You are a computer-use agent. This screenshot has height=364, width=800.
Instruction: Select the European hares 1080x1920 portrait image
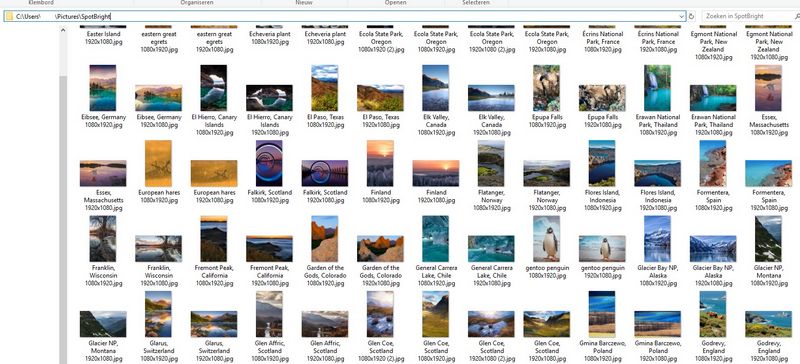(x=158, y=163)
